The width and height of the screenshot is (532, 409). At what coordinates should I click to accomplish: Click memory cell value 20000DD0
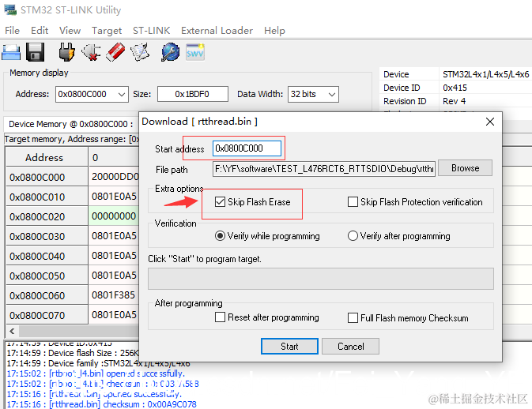(x=114, y=177)
